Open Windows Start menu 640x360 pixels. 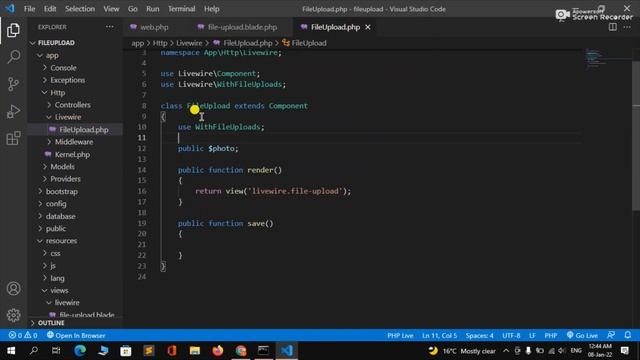pyautogui.click(x=11, y=351)
